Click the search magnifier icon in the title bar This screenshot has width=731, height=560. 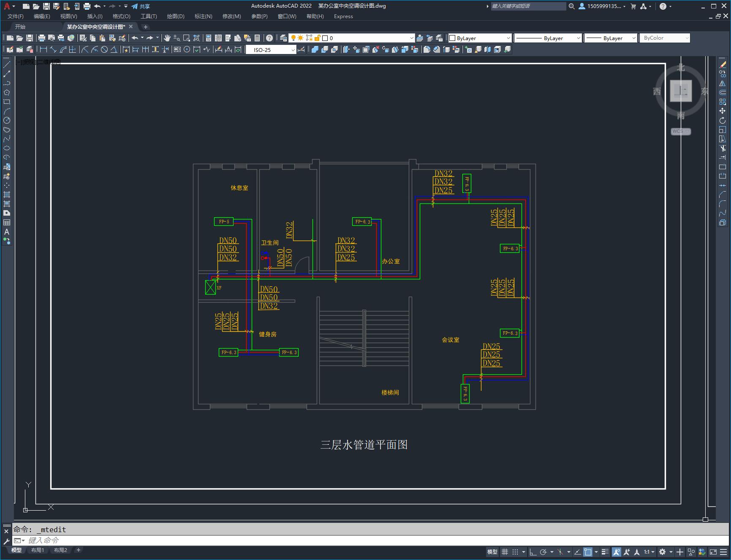click(571, 6)
